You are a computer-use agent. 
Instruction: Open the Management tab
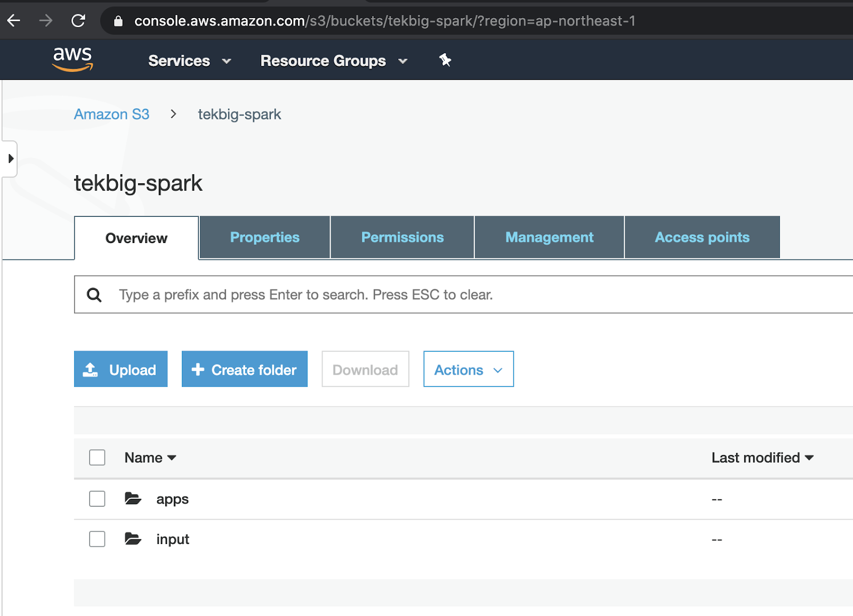tap(549, 238)
